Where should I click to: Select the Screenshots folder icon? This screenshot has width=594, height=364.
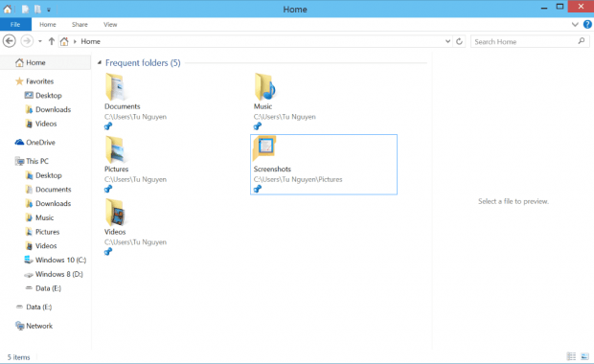[x=264, y=148]
